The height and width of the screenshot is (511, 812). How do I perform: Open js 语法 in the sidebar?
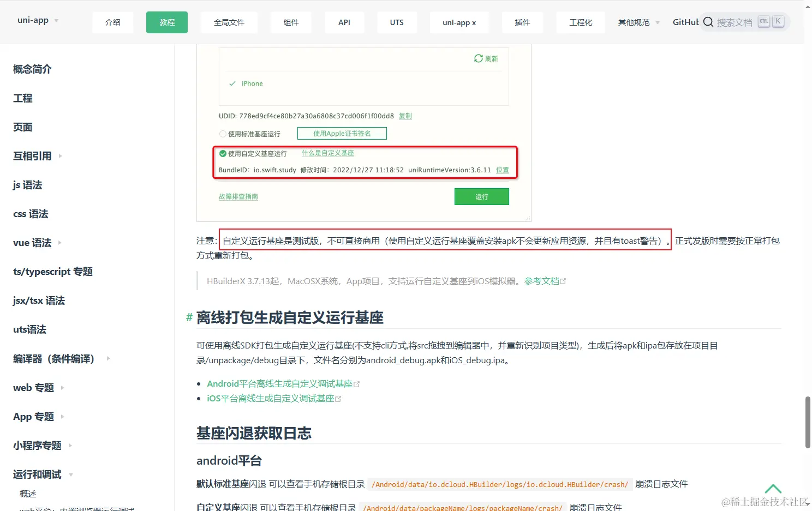(x=27, y=185)
